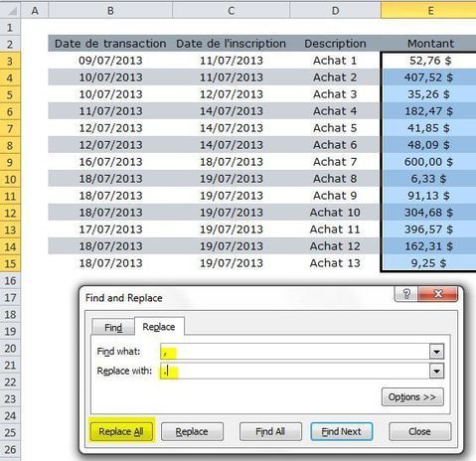Click the Replace button
476x461 pixels.
(192, 431)
